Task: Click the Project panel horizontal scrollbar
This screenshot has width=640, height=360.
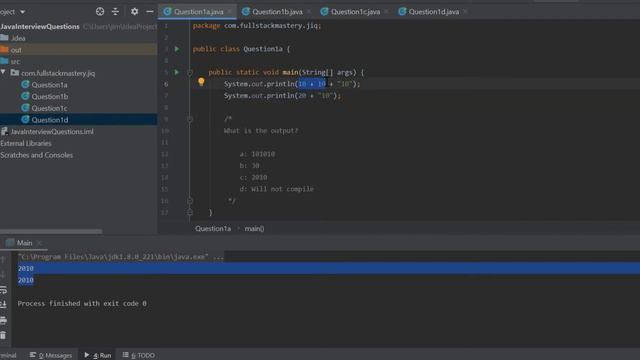Action: click(51, 231)
